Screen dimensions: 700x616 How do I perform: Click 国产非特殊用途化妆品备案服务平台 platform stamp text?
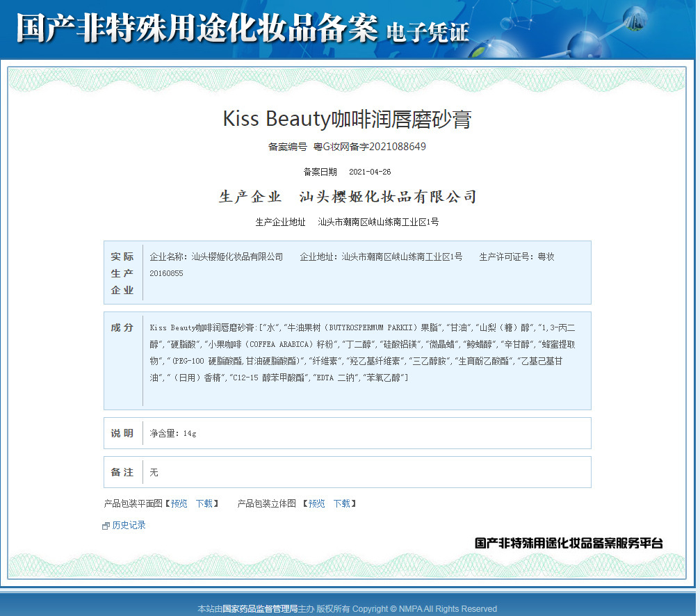(569, 543)
